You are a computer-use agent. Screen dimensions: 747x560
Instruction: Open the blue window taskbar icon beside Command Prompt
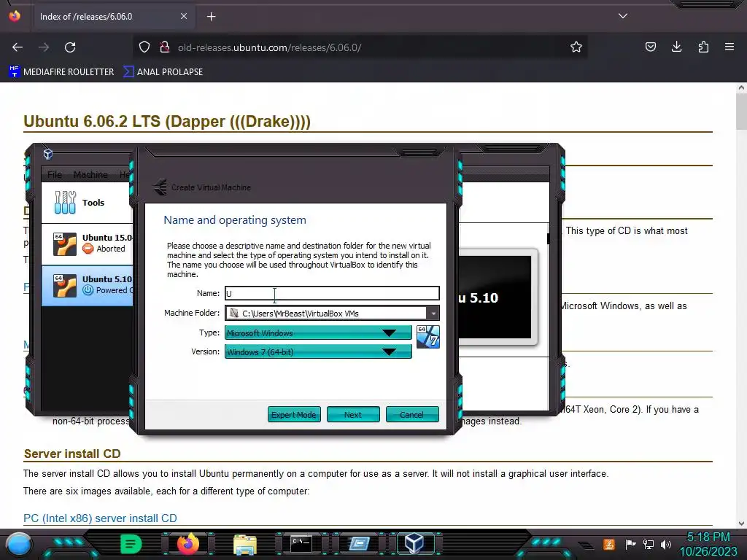click(x=358, y=543)
